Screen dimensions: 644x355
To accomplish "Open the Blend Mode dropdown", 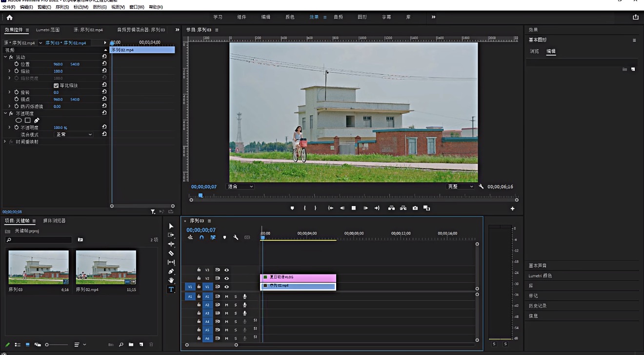I will 73,134.
